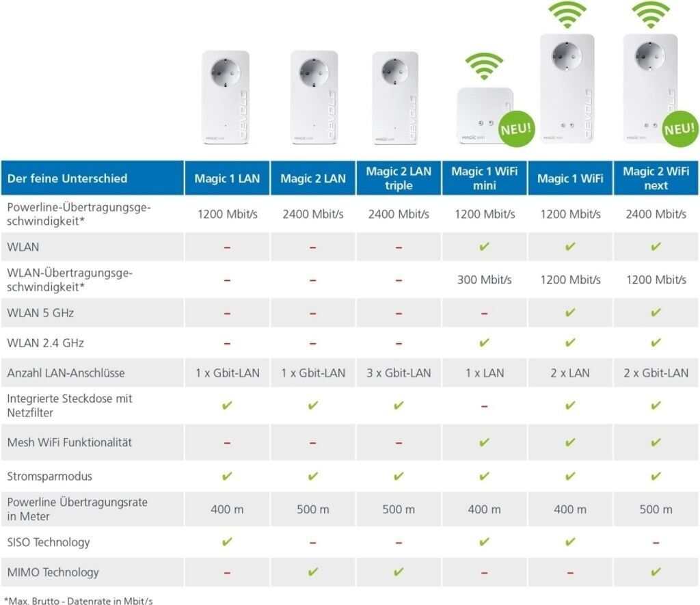Click the '3 x Gbit-LAN' cell
This screenshot has width=700, height=605.
click(399, 373)
